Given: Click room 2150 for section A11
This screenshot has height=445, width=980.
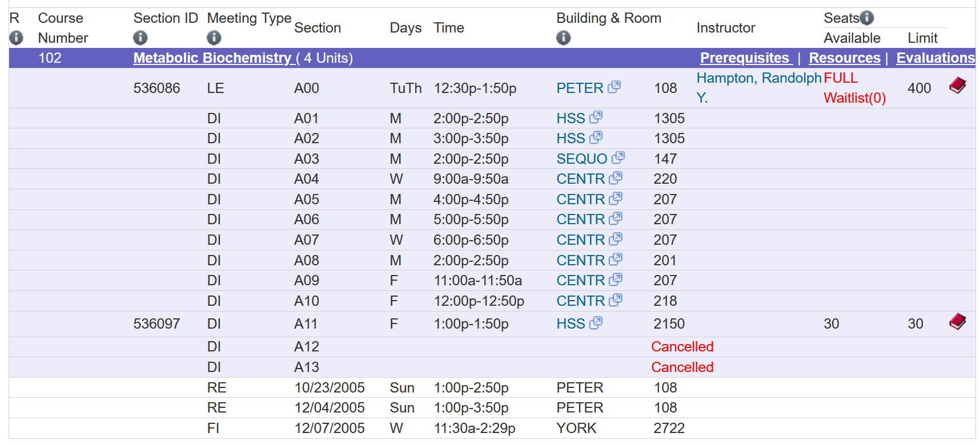Looking at the screenshot, I should pos(669,324).
